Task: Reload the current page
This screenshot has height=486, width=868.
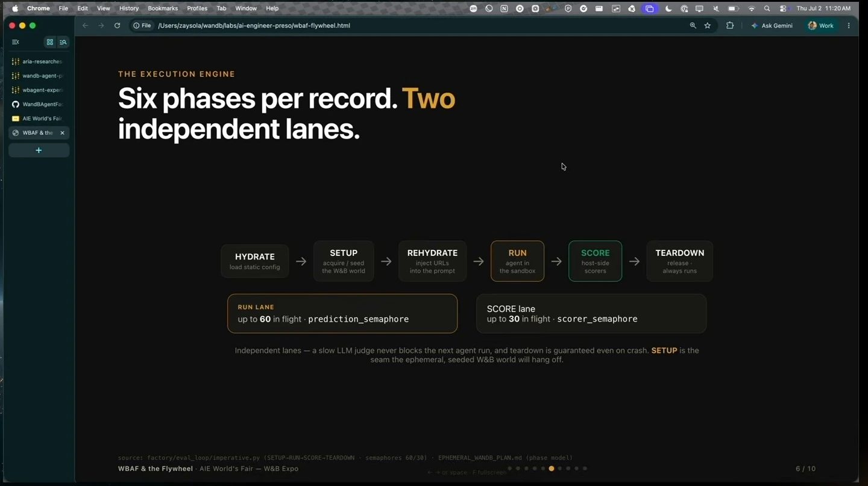Action: click(118, 26)
